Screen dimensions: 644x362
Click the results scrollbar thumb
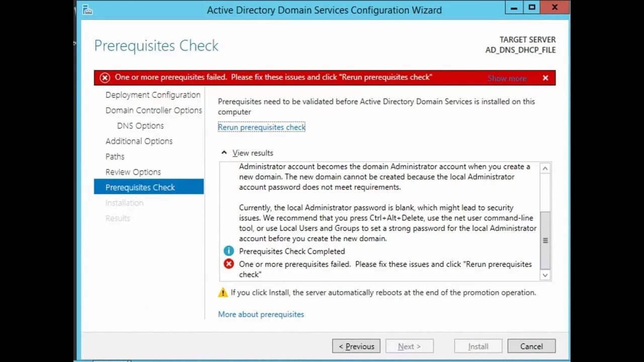[x=545, y=240]
